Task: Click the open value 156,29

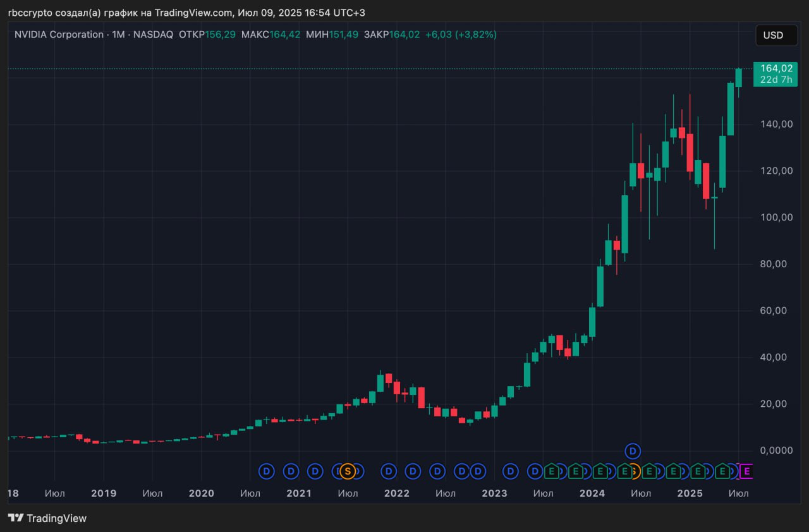Action: pos(221,34)
